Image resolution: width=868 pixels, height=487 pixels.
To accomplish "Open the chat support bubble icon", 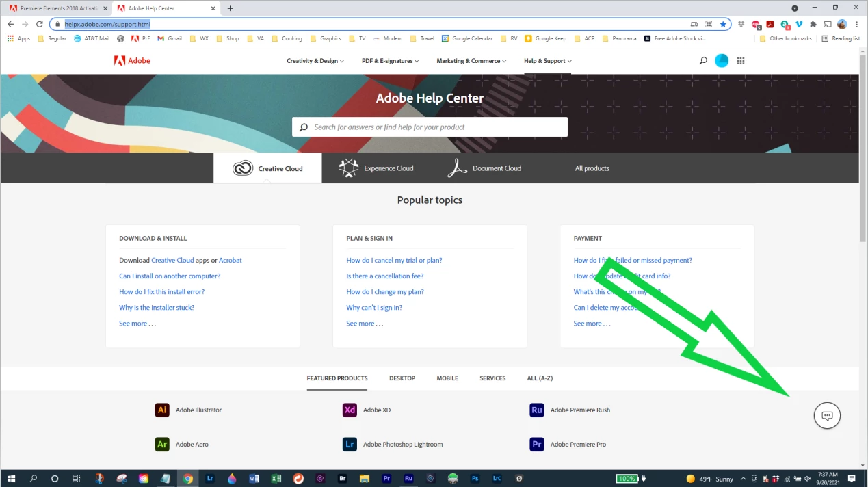I will click(827, 416).
